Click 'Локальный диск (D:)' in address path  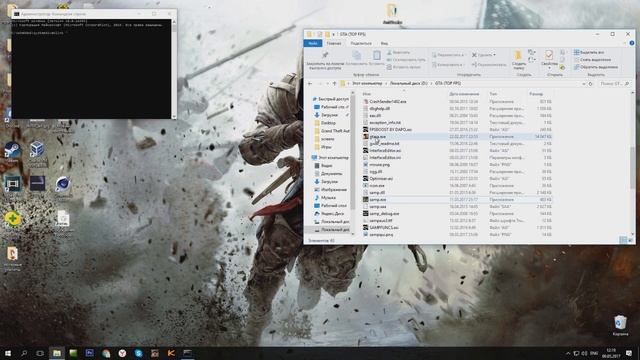(x=408, y=83)
